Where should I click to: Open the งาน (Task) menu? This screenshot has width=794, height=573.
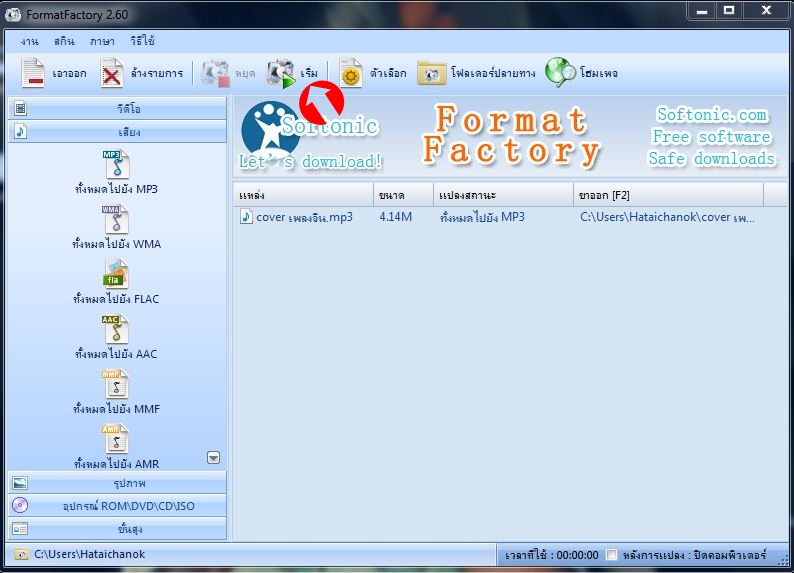point(30,42)
